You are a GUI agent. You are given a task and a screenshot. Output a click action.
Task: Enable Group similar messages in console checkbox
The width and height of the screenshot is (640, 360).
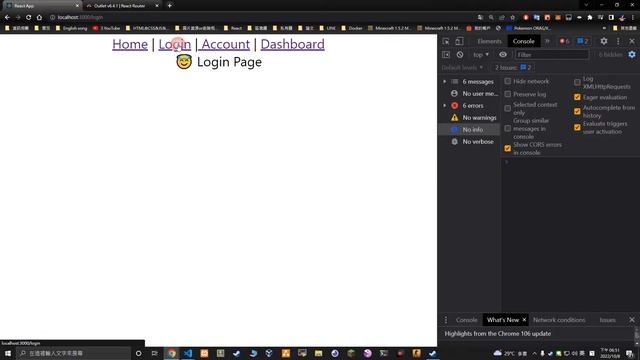(508, 128)
